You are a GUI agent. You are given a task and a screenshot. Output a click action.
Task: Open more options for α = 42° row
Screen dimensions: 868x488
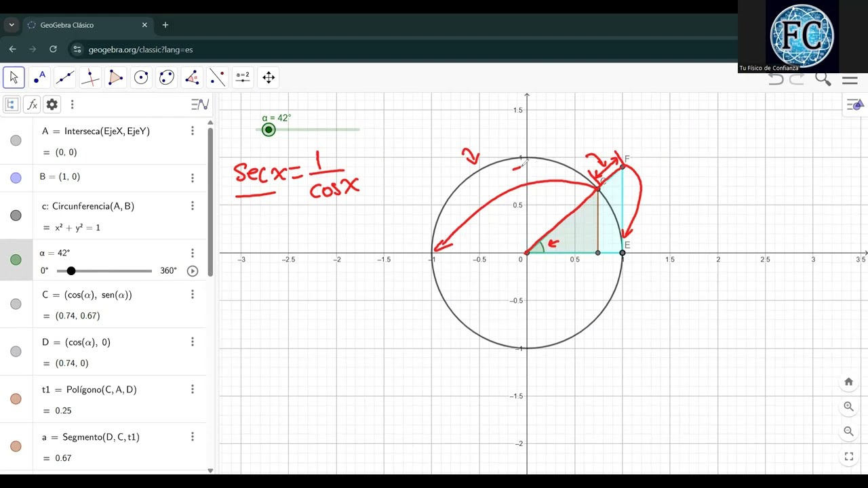point(193,253)
